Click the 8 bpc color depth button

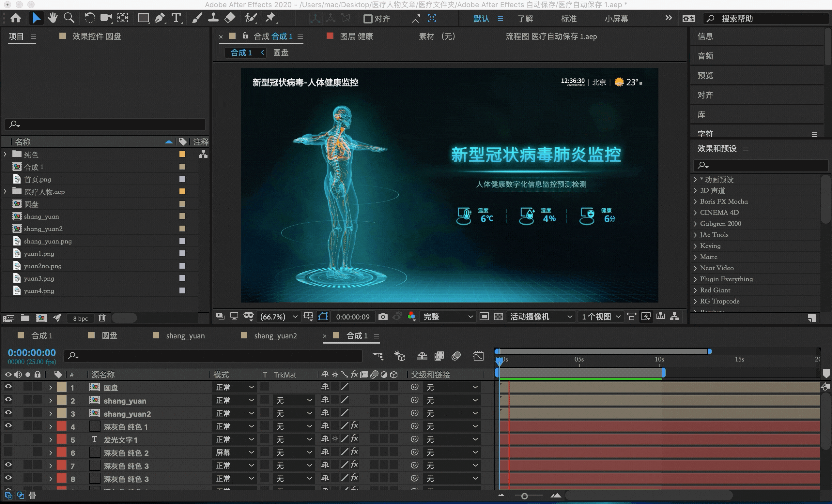click(80, 318)
